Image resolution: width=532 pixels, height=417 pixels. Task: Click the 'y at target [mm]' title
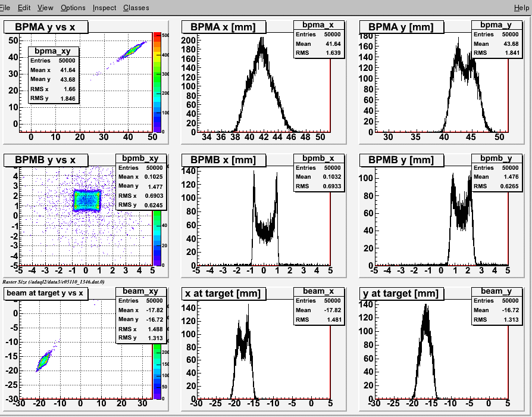401,293
